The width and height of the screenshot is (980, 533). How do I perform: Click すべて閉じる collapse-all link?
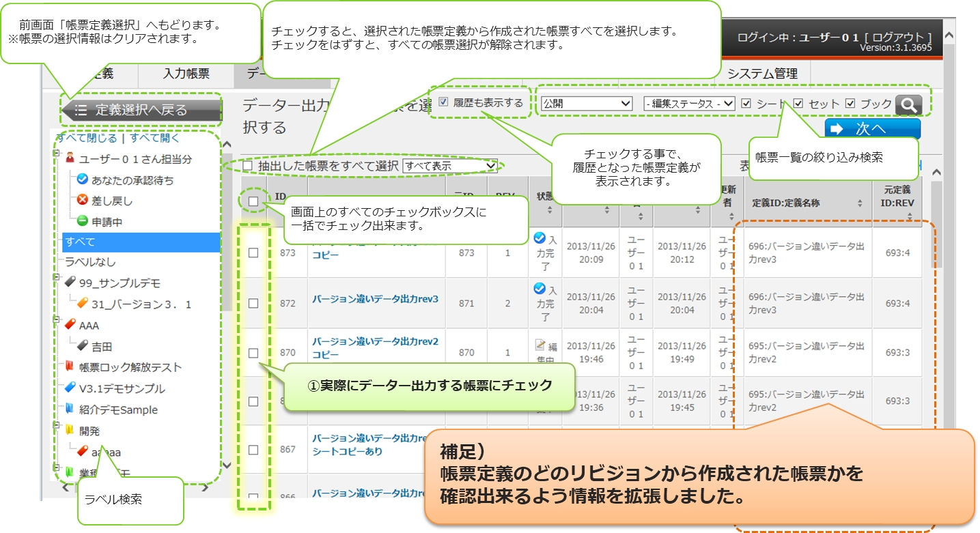(86, 138)
